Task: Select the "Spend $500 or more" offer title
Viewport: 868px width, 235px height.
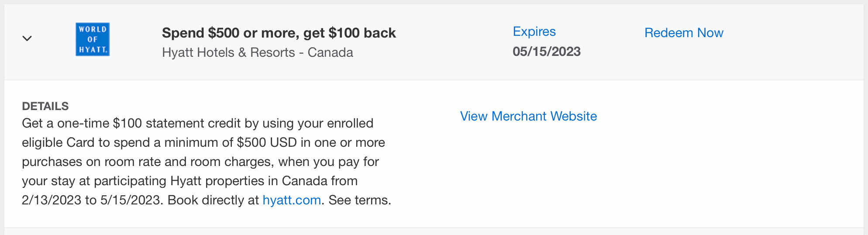Action: [x=279, y=33]
